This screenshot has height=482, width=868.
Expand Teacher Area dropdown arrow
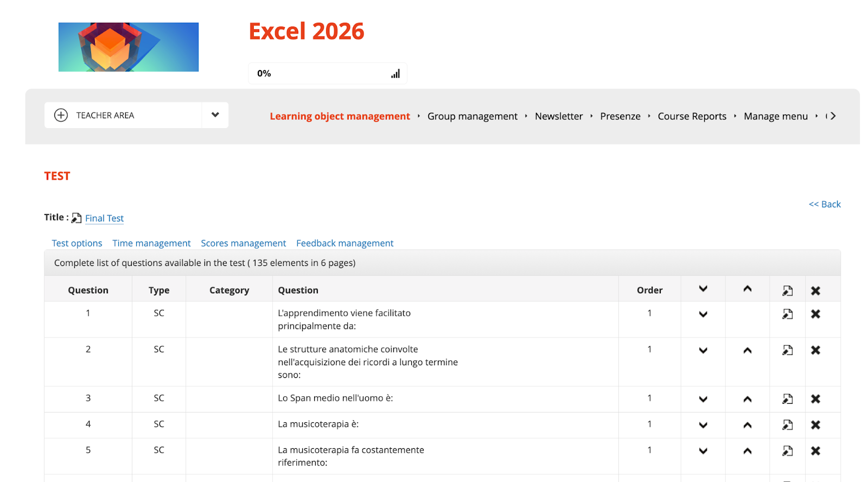(x=215, y=115)
